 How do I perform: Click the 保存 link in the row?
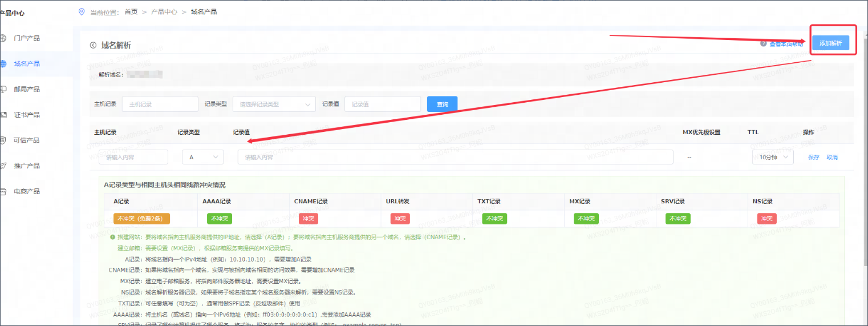(813, 158)
